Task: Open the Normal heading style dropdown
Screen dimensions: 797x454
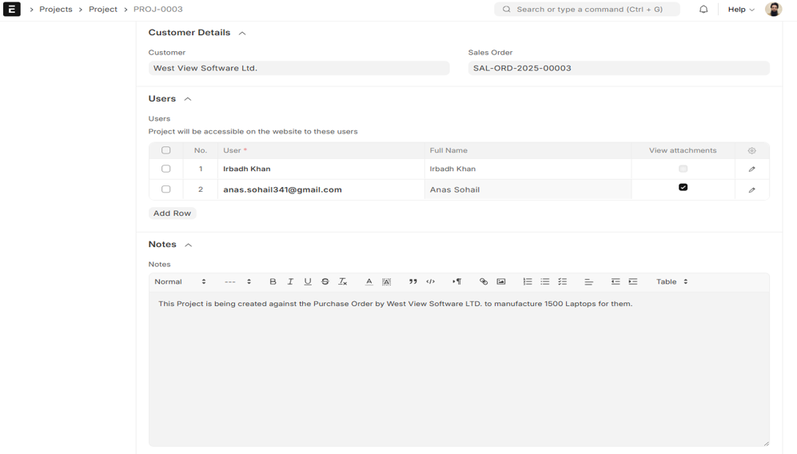Action: 180,282
